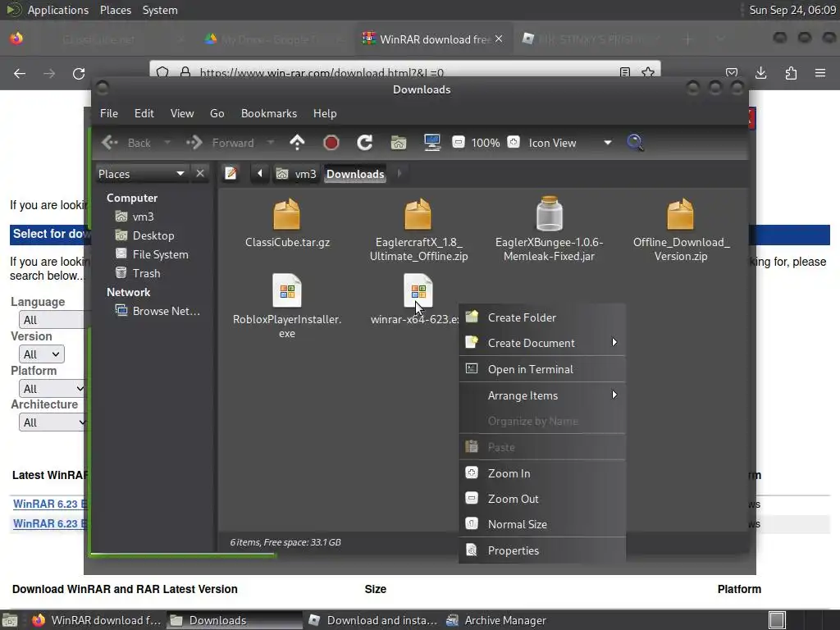Select winrar-x64-623.exe file icon

pyautogui.click(x=418, y=290)
